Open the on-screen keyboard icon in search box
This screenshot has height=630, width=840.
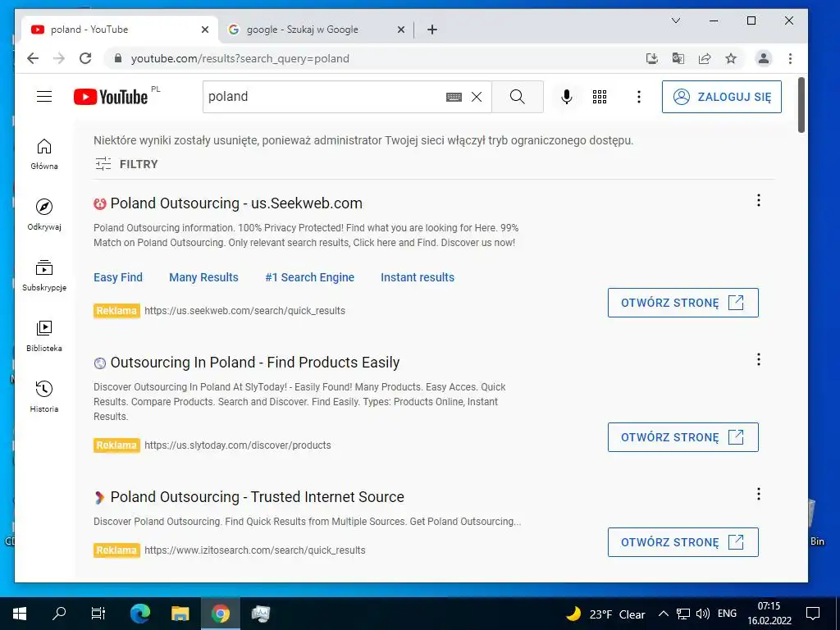(x=454, y=97)
